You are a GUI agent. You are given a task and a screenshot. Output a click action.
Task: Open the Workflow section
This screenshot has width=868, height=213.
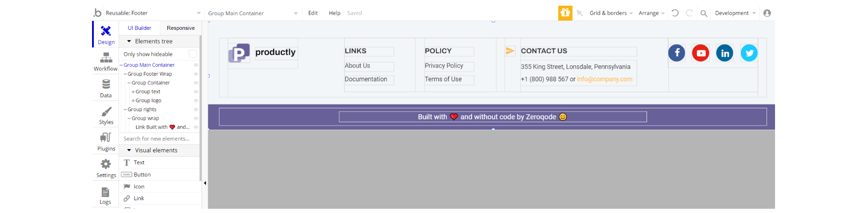106,62
